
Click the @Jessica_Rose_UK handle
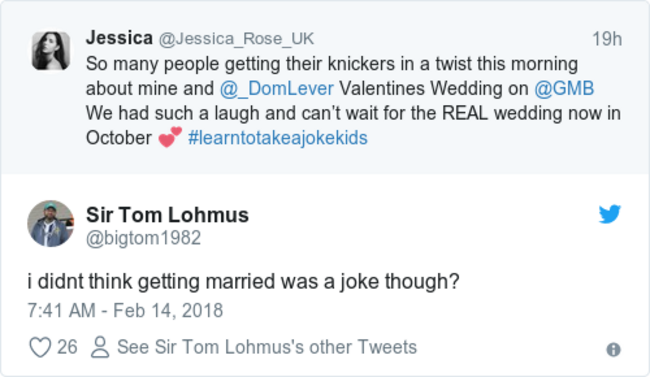coord(236,39)
